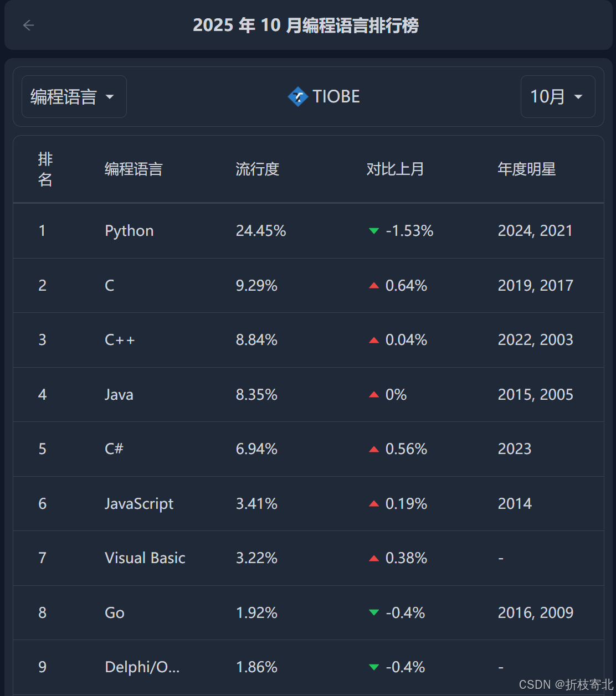Viewport: 616px width, 696px height.
Task: Click red up arrow in C# row
Action: 374,449
